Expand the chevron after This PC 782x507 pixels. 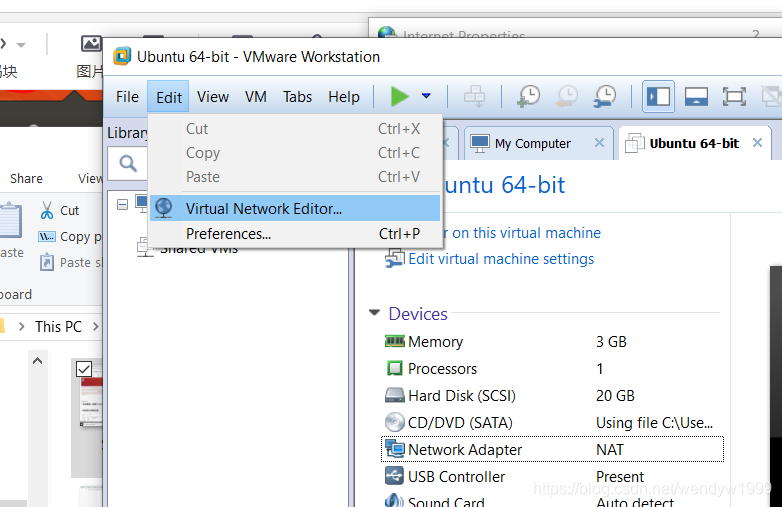click(95, 327)
